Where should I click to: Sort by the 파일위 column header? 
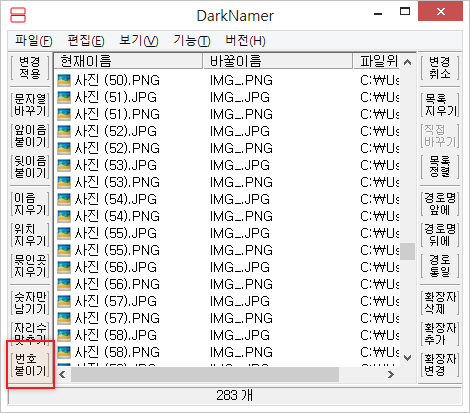click(x=376, y=61)
